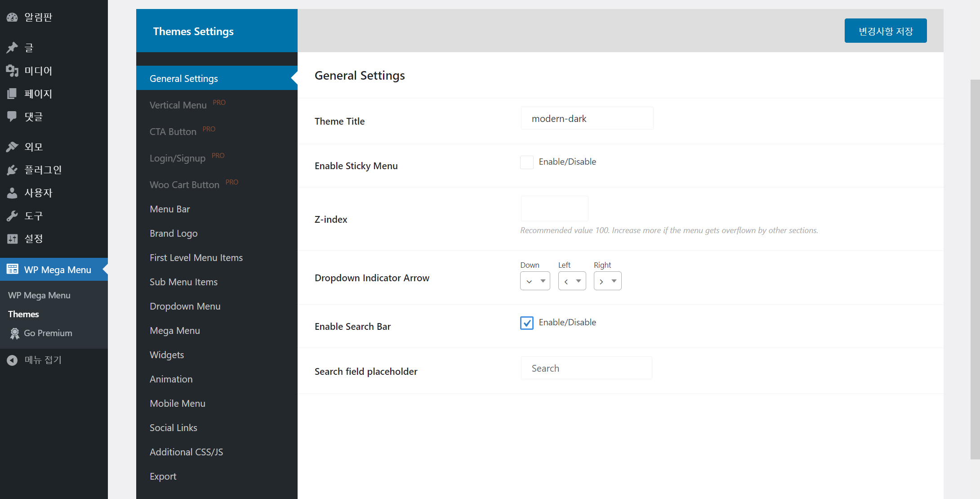Enable the Sticky Menu checkbox
Screen dimensions: 980x499
527,162
